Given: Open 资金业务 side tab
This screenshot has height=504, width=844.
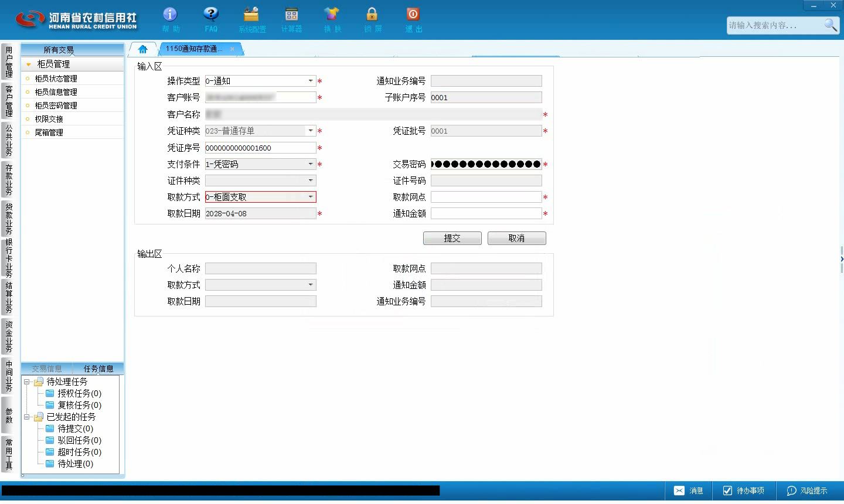Looking at the screenshot, I should pos(8,336).
